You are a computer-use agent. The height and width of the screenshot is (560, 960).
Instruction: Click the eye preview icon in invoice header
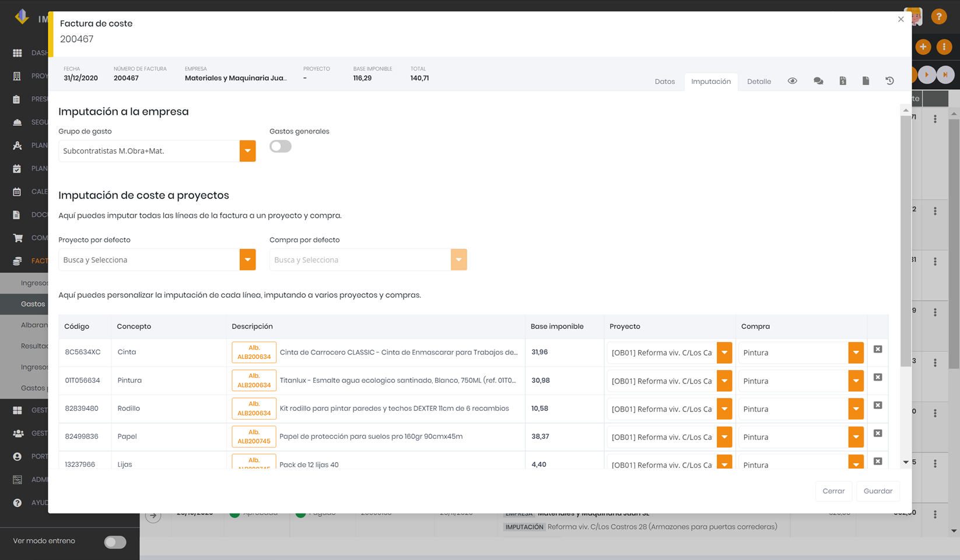pyautogui.click(x=792, y=81)
